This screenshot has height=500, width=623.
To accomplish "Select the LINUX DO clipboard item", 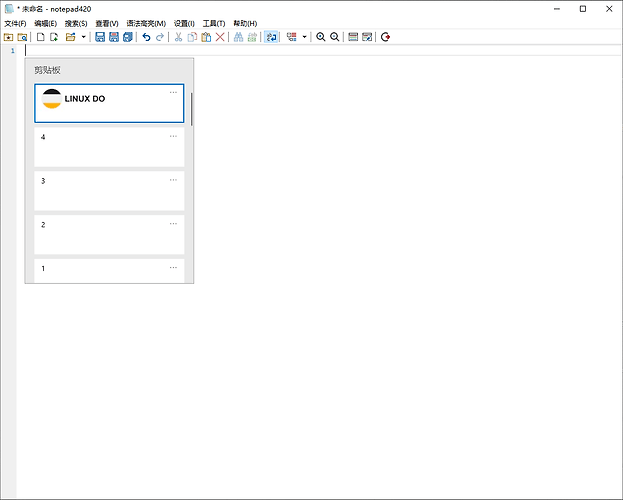I will 109,103.
